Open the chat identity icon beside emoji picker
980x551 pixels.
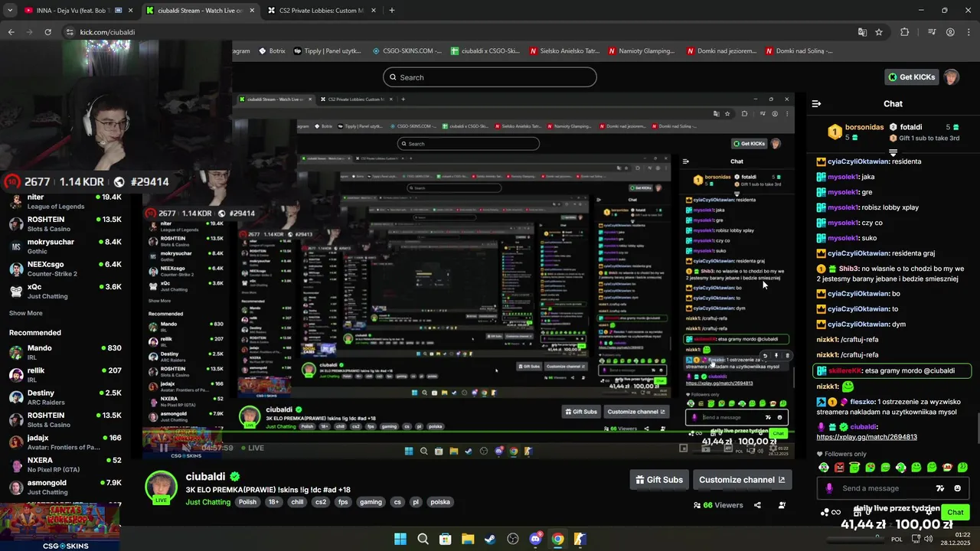[x=940, y=488]
